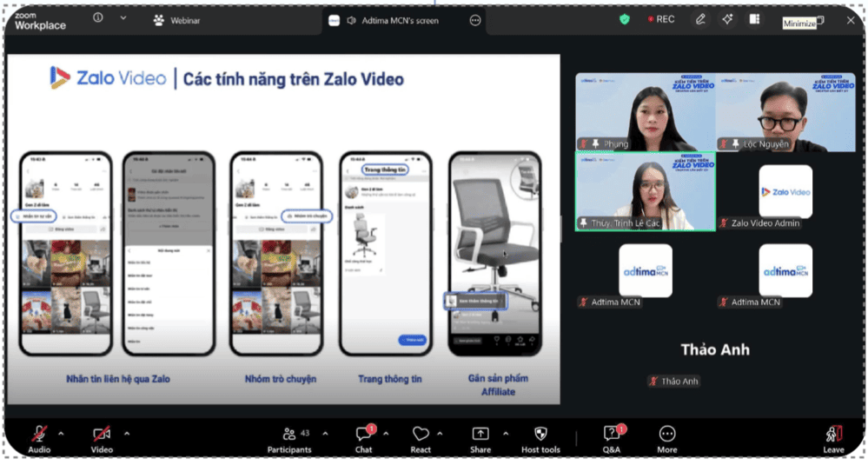868x465 pixels.
Task: Expand audio options arrow next to Audio
Action: point(61,434)
